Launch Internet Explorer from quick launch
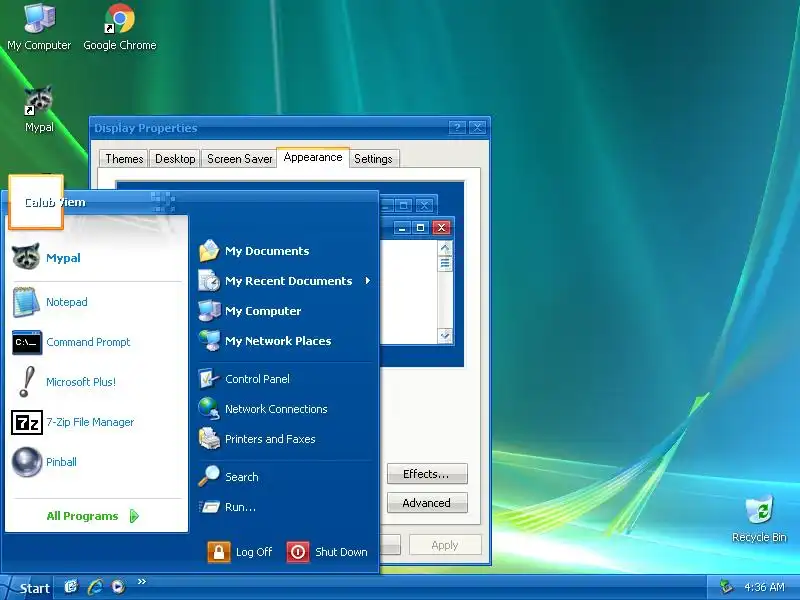800x600 pixels. (95, 587)
